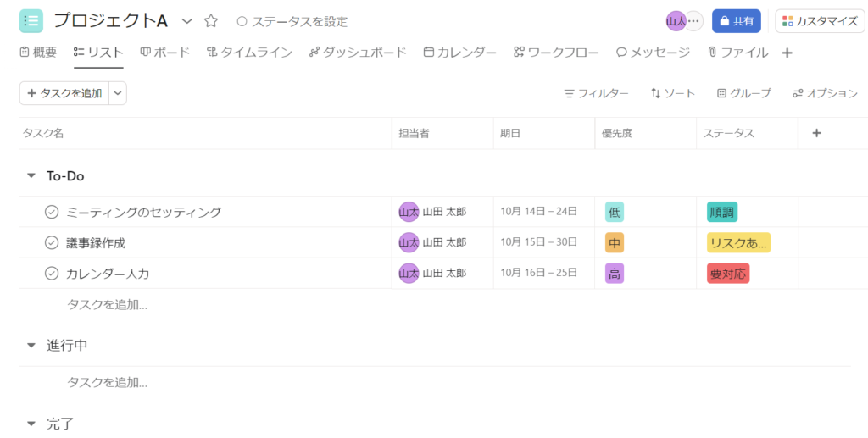Click the member overflow dots next to avatar
The width and height of the screenshot is (868, 438).
(694, 21)
